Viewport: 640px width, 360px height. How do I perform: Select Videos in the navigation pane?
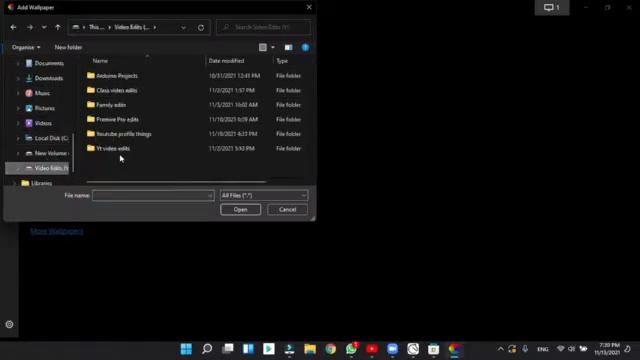pyautogui.click(x=38, y=123)
